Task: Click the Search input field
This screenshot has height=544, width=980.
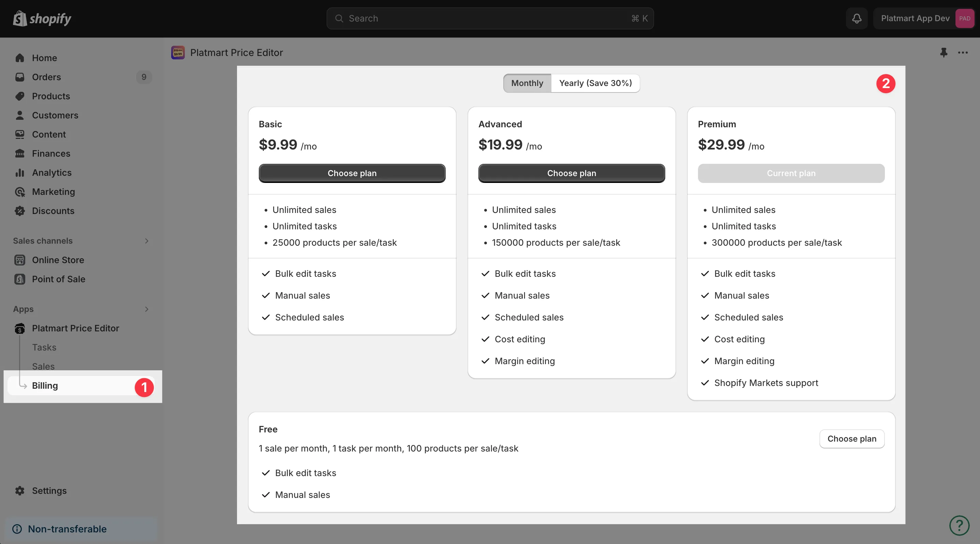Action: (x=490, y=18)
